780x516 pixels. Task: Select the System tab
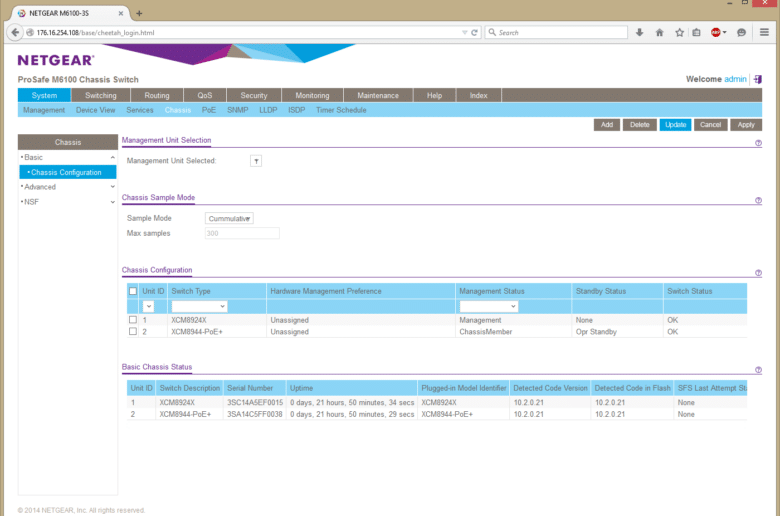click(x=44, y=96)
